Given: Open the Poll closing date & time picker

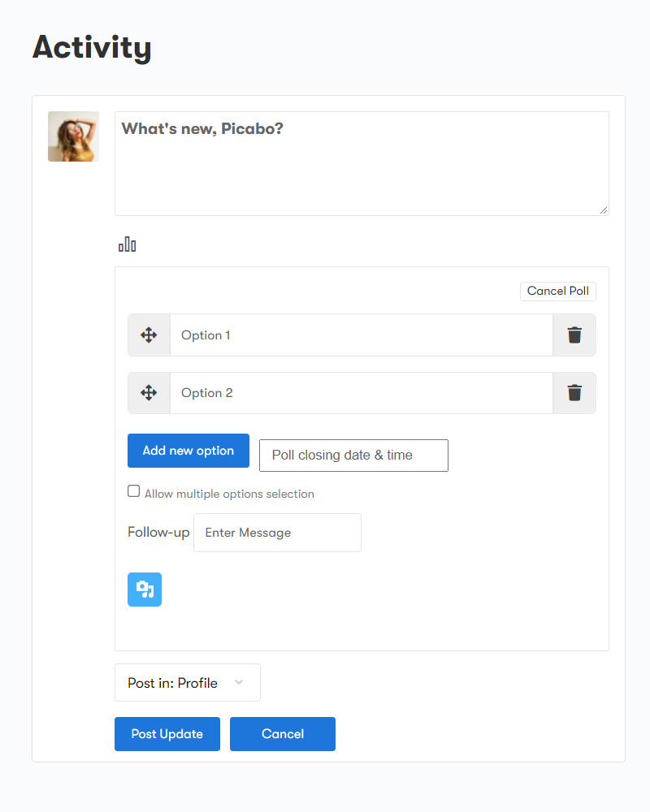Looking at the screenshot, I should 353,456.
